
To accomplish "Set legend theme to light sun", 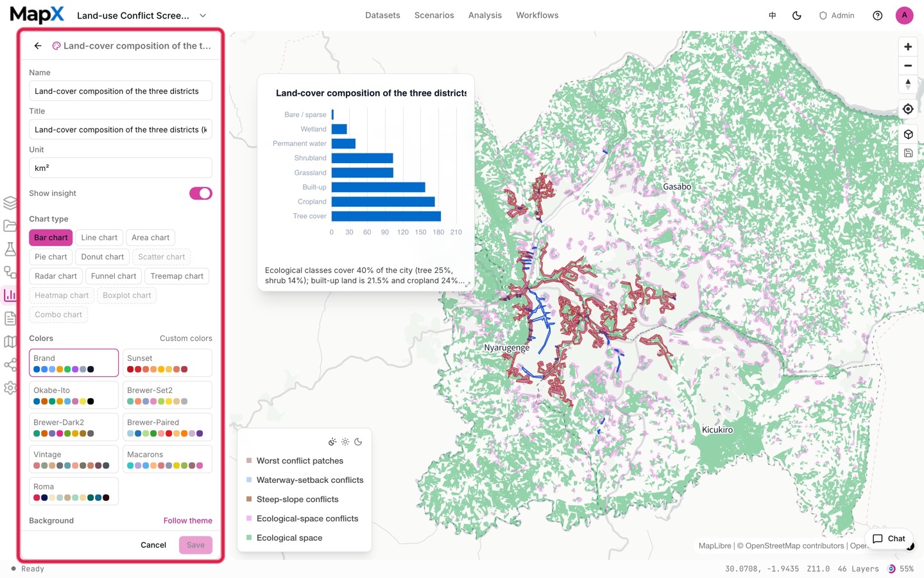I will [345, 442].
